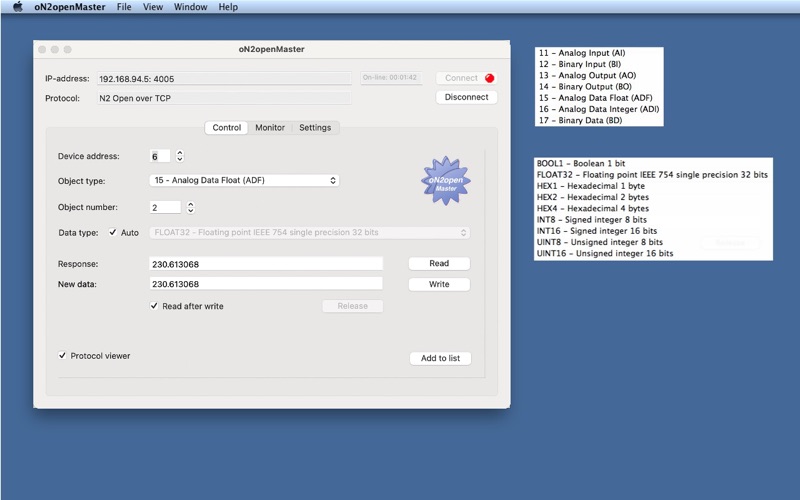Select HEX4 – Hexadecimal 4 bytes entry

click(x=592, y=208)
